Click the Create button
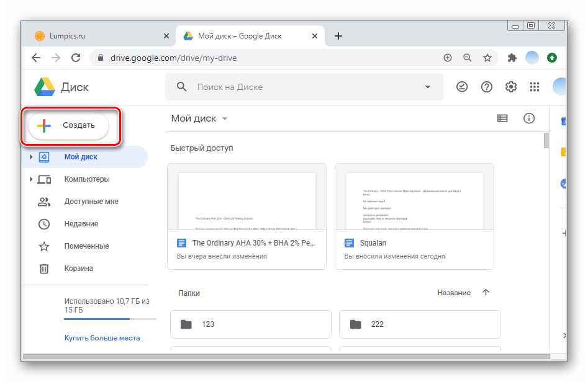The height and width of the screenshot is (382, 588). pos(69,125)
